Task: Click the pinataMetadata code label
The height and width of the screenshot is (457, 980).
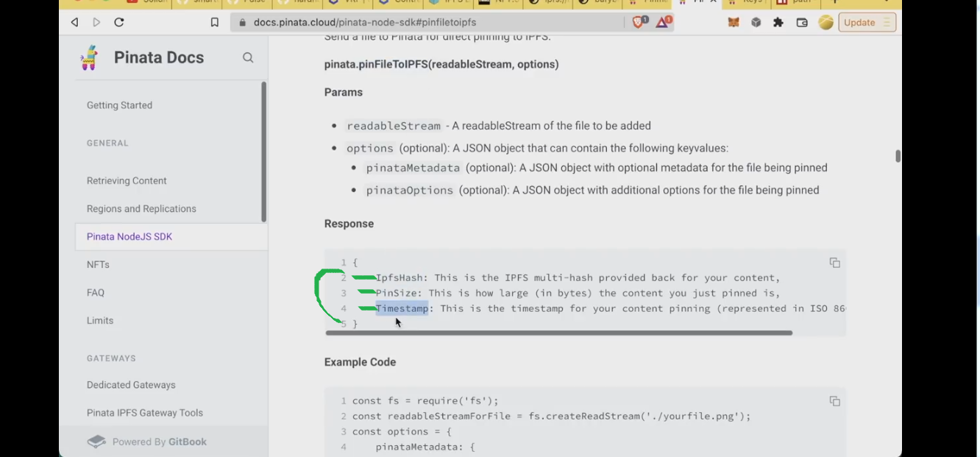Action: 413,168
